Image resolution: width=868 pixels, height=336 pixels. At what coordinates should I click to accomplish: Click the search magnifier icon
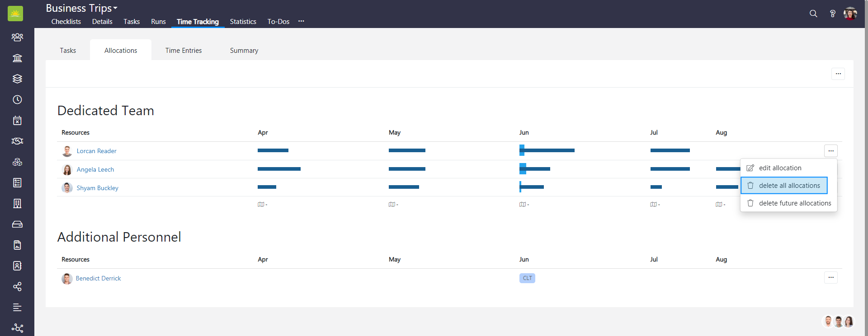[813, 14]
